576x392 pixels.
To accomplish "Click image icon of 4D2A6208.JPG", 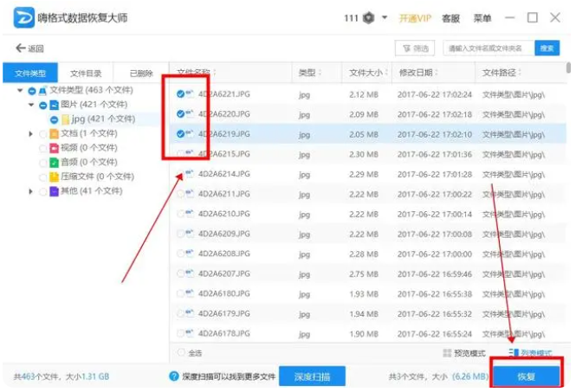I will tap(190, 253).
